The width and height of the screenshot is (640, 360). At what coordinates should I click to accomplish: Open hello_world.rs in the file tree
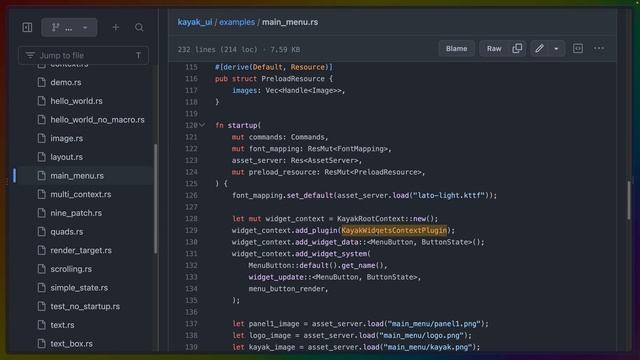coord(76,101)
